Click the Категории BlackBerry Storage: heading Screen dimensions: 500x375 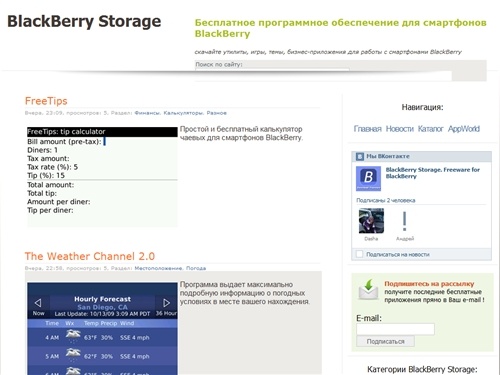(x=422, y=369)
